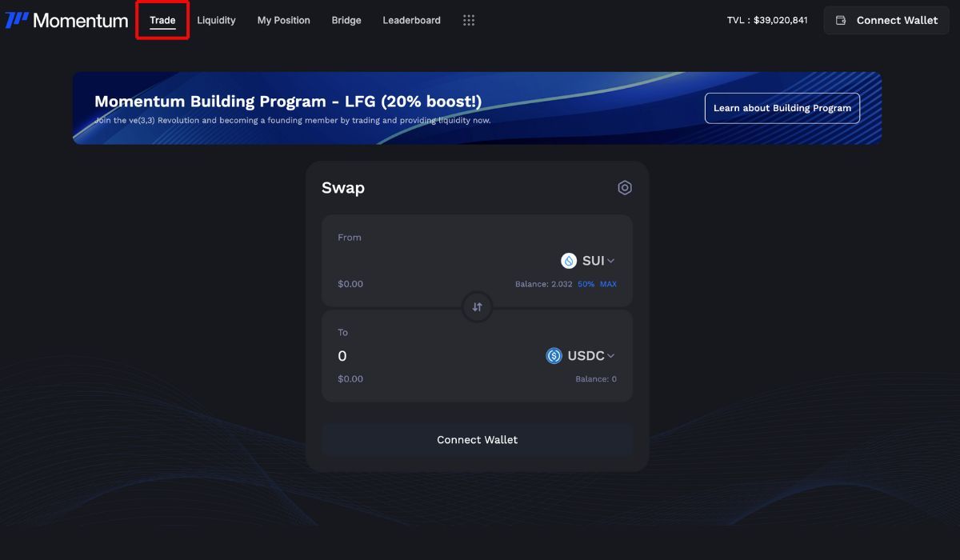
Task: Open Learn about Building Program
Action: tap(782, 108)
